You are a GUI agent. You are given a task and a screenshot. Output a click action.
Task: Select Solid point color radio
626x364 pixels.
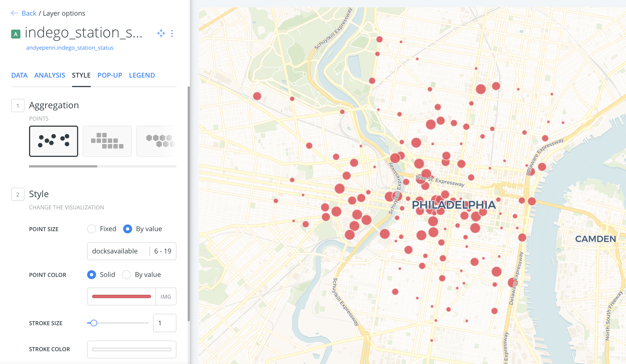(x=92, y=275)
